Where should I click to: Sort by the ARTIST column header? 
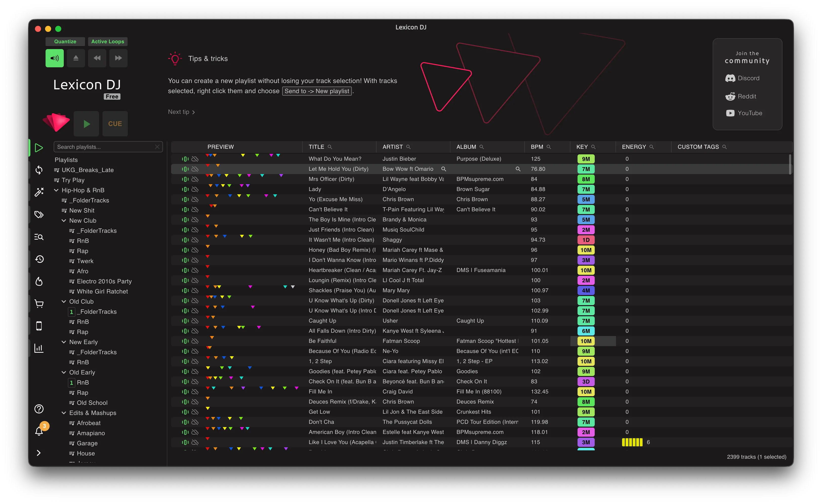[393, 147]
